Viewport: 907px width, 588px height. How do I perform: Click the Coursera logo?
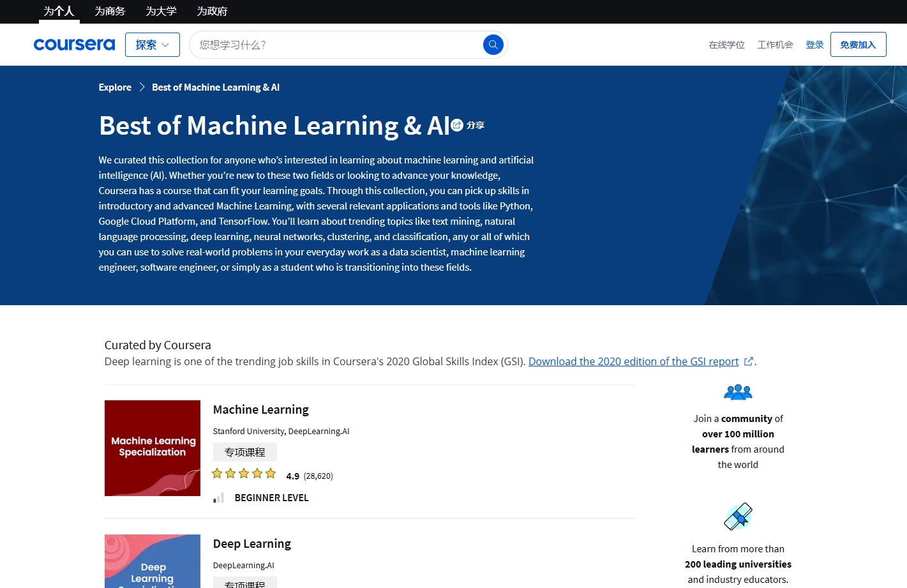tap(74, 45)
